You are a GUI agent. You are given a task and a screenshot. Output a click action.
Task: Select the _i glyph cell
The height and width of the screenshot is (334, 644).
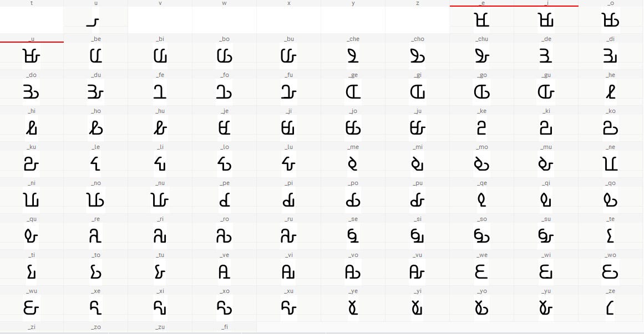click(x=546, y=17)
